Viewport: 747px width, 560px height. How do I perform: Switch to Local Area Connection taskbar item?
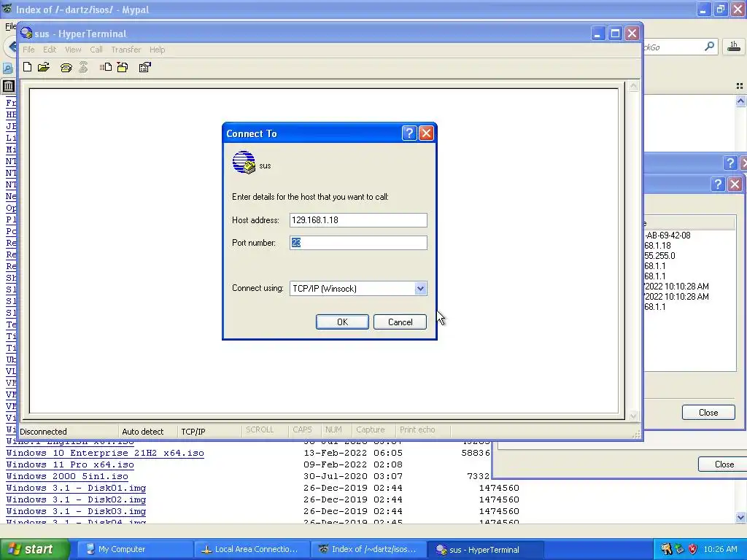(x=252, y=549)
